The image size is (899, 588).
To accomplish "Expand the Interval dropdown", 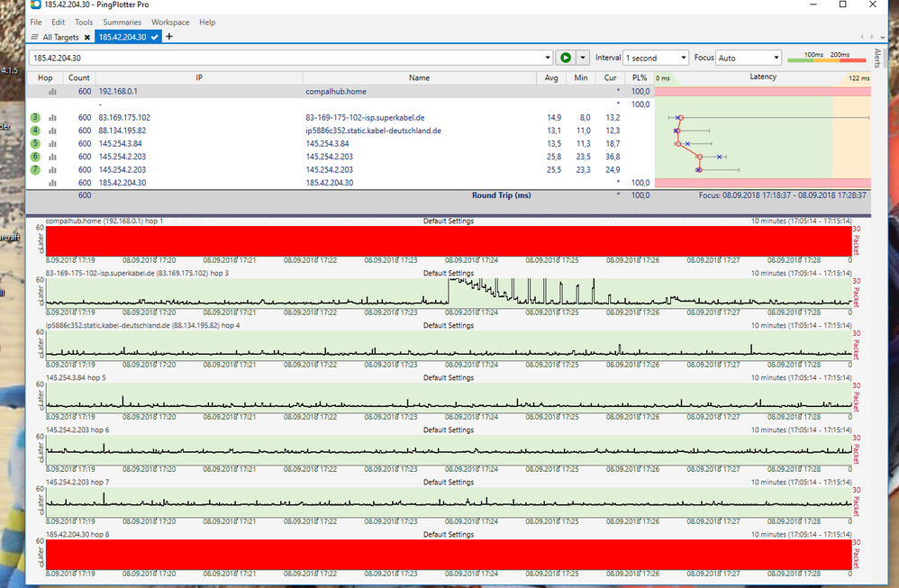I will coord(655,58).
